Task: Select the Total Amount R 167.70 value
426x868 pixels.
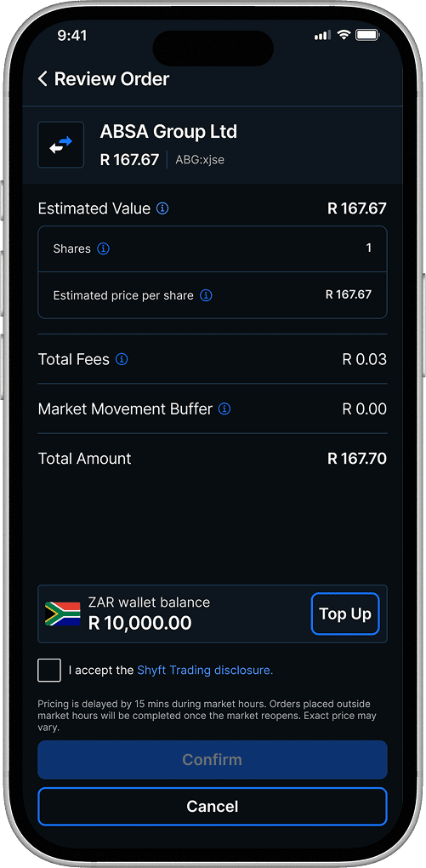Action: point(357,459)
